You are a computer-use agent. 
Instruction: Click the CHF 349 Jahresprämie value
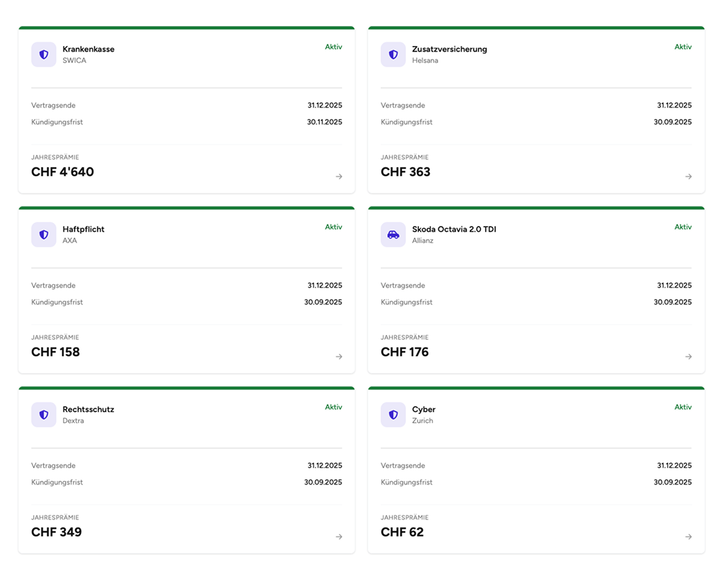[x=56, y=532]
